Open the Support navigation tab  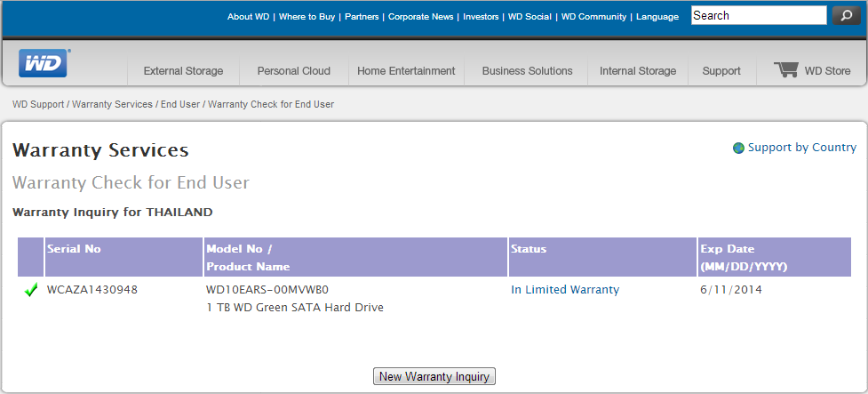(x=721, y=71)
